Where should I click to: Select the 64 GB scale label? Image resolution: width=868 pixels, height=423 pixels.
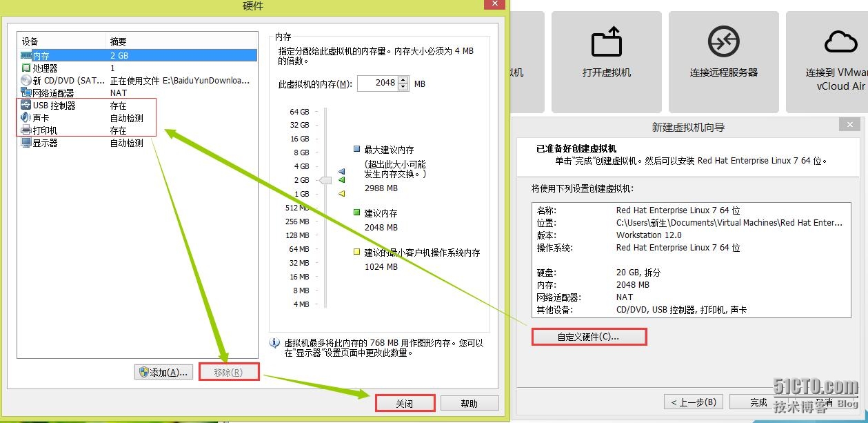point(299,112)
